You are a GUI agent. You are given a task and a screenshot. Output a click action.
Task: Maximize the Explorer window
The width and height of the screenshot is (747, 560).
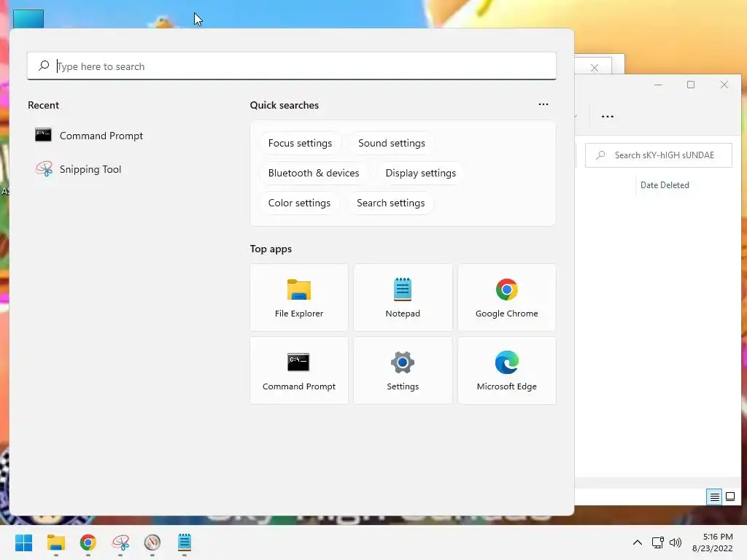(x=691, y=85)
